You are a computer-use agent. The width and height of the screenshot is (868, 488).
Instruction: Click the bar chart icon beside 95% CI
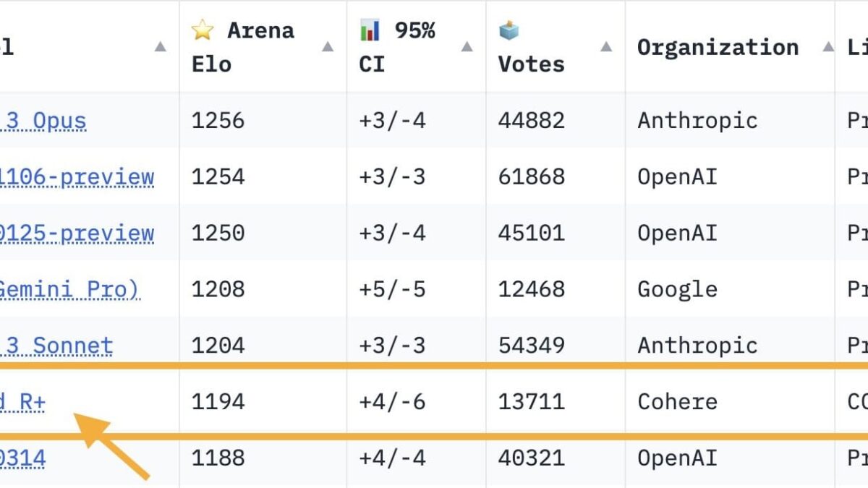[x=370, y=30]
